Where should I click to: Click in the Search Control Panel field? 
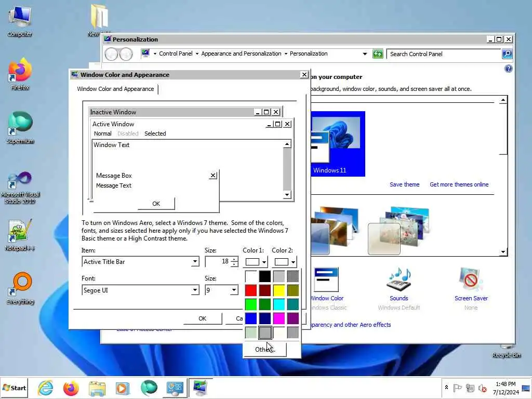coord(444,54)
